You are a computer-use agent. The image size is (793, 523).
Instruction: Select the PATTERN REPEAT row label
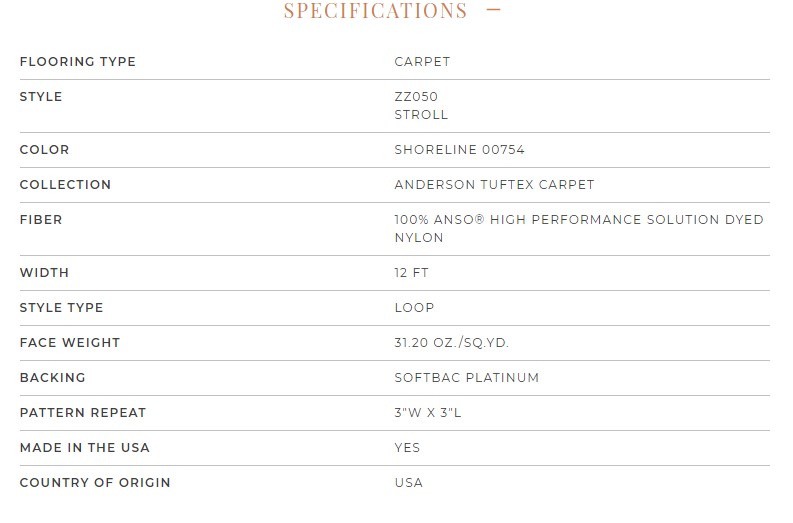pyautogui.click(x=83, y=413)
